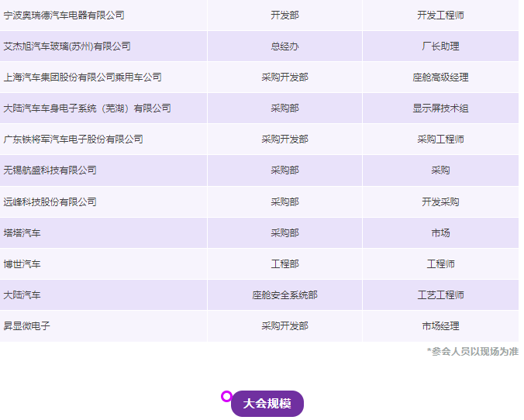Click 厂长助理 job title cell
Image resolution: width=524 pixels, height=420 pixels.
click(440, 46)
